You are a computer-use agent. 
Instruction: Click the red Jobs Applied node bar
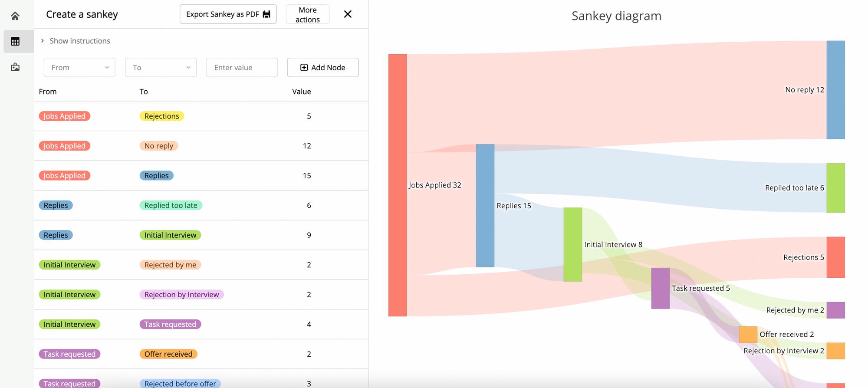398,185
